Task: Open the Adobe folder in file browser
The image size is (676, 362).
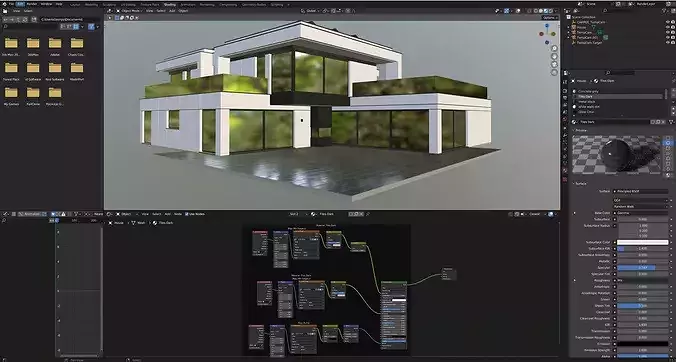Action: (x=55, y=47)
